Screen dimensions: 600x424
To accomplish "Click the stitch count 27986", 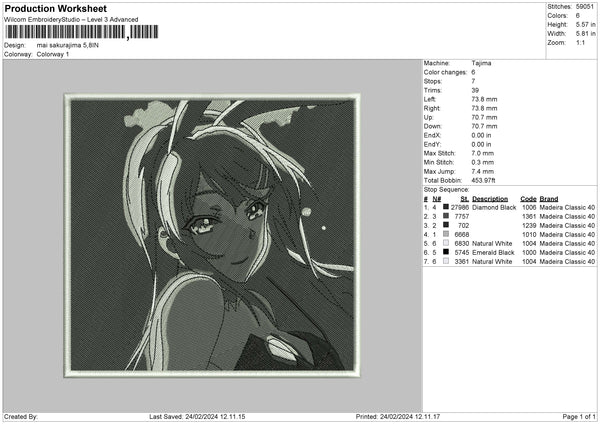I will coord(460,207).
